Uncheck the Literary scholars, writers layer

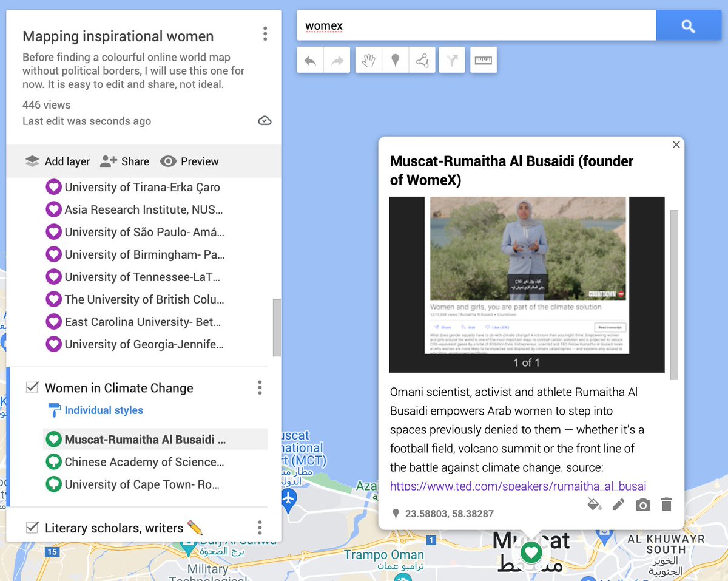click(x=32, y=528)
